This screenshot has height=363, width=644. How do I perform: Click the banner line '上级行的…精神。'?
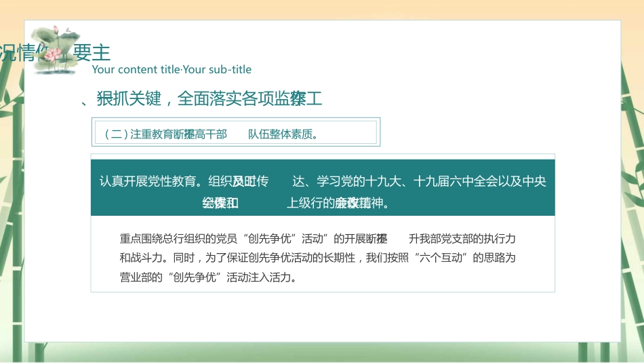[x=338, y=203]
